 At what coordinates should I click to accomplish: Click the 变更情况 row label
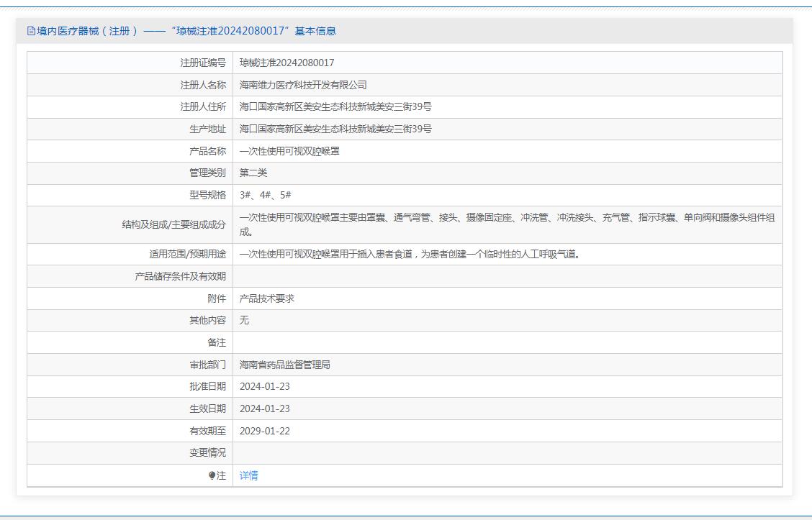pyautogui.click(x=207, y=452)
